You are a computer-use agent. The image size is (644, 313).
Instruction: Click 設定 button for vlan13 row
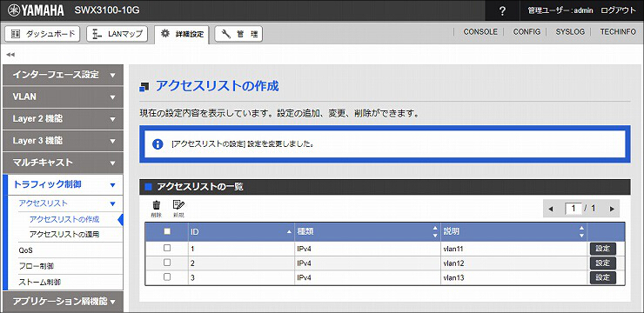(x=603, y=277)
